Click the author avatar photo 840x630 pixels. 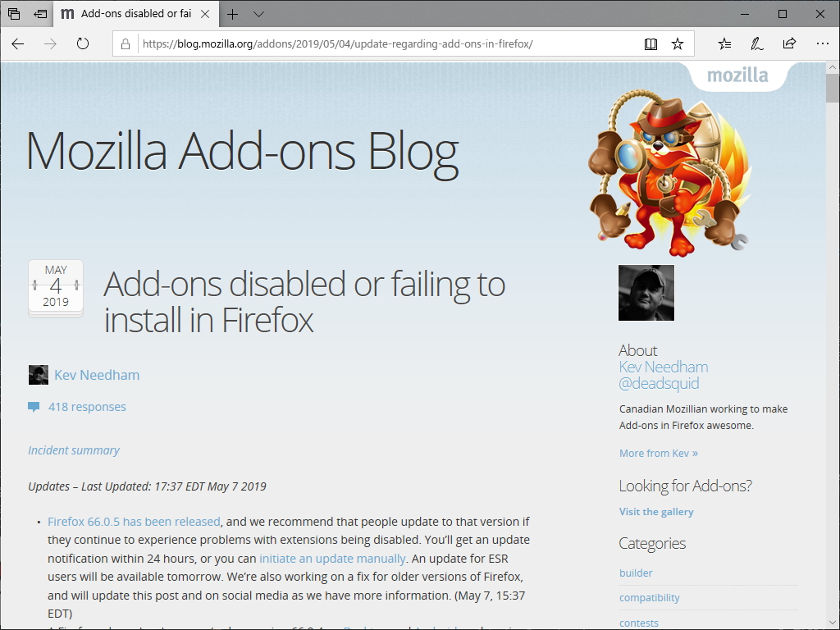pyautogui.click(x=646, y=292)
